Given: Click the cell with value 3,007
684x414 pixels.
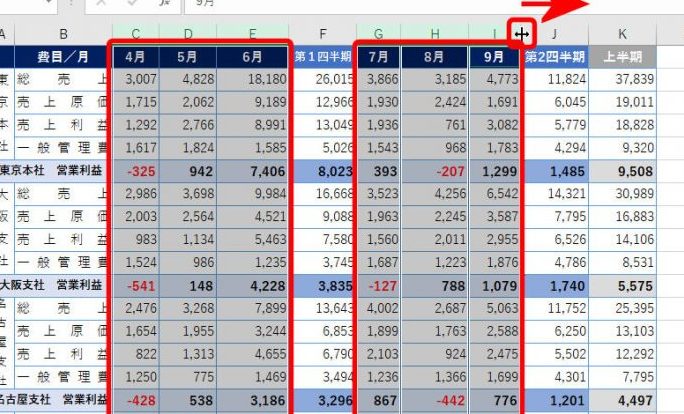Looking at the screenshot, I should coord(136,79).
